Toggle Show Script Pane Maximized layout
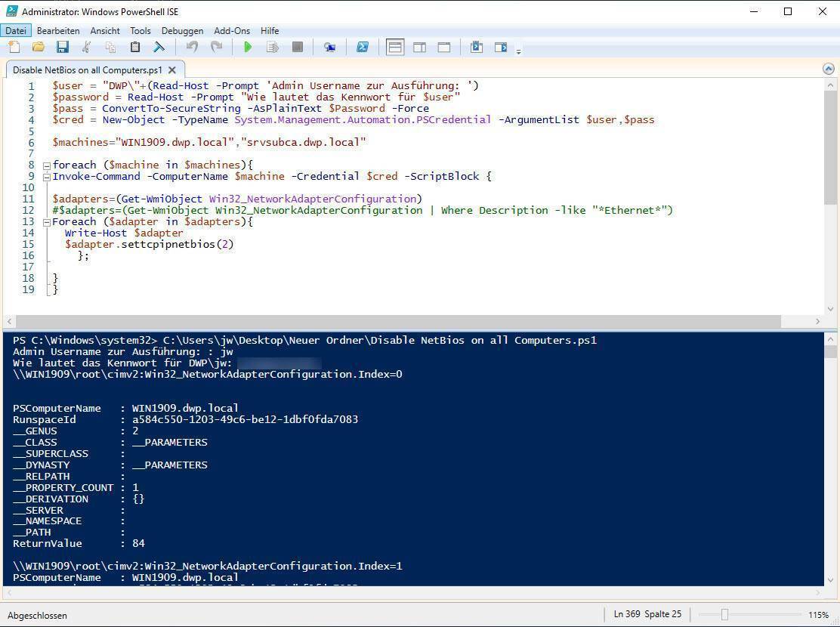The height and width of the screenshot is (627, 840). [444, 48]
